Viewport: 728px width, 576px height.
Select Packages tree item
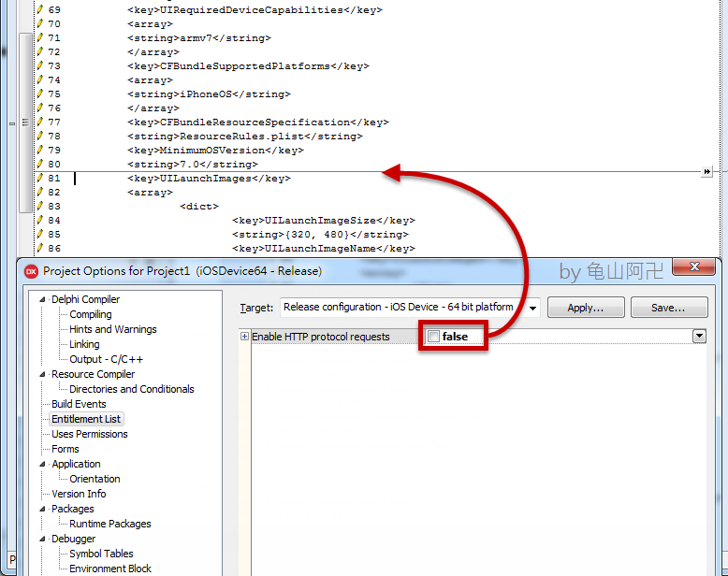coord(73,510)
